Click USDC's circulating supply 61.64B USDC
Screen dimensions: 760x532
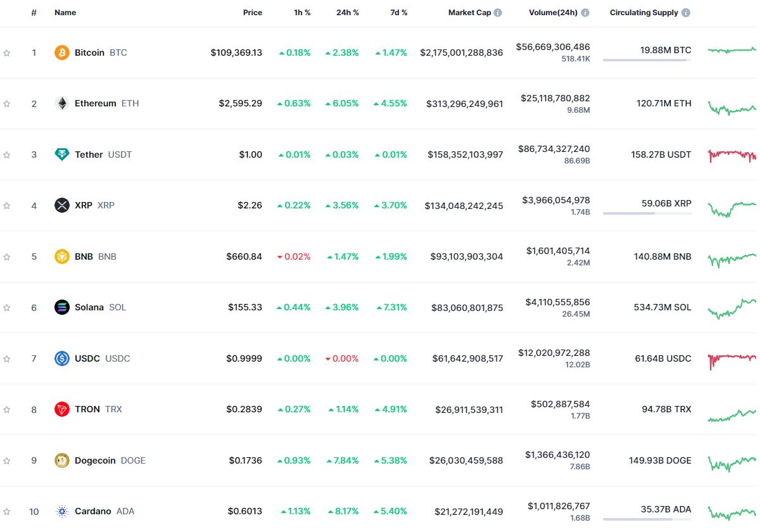(x=663, y=358)
